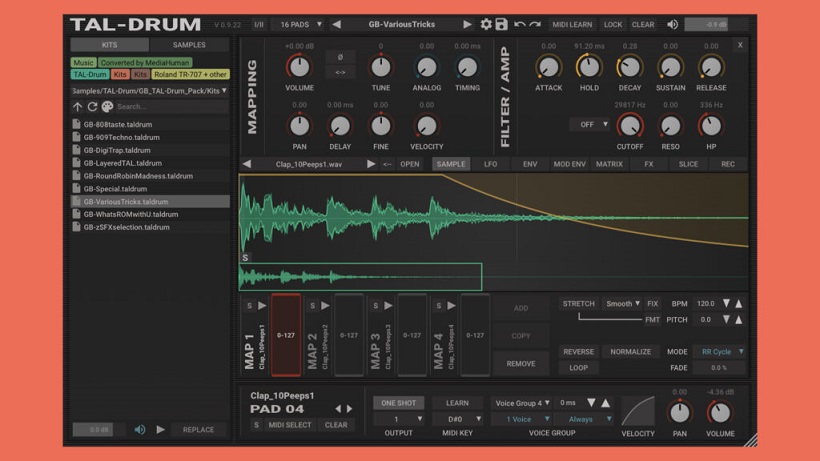The image size is (820, 461).
Task: Open the ENV tab
Action: pyautogui.click(x=530, y=164)
